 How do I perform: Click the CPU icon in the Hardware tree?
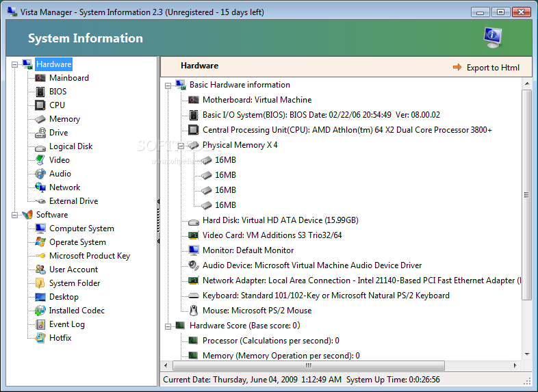[x=40, y=105]
